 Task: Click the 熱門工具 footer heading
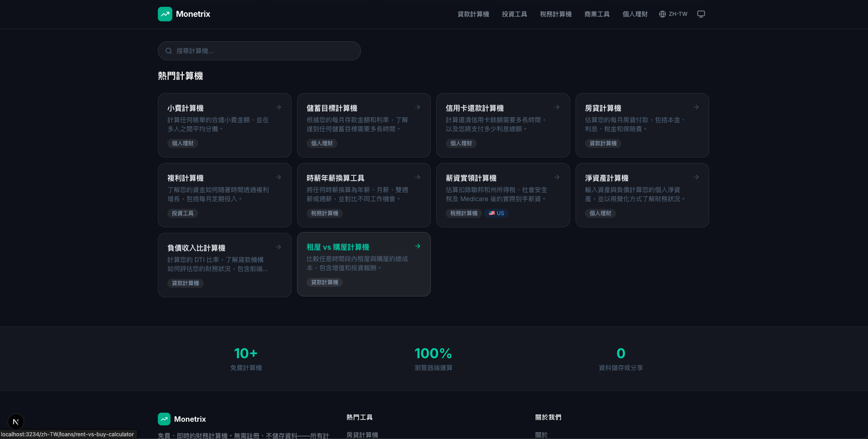point(360,417)
